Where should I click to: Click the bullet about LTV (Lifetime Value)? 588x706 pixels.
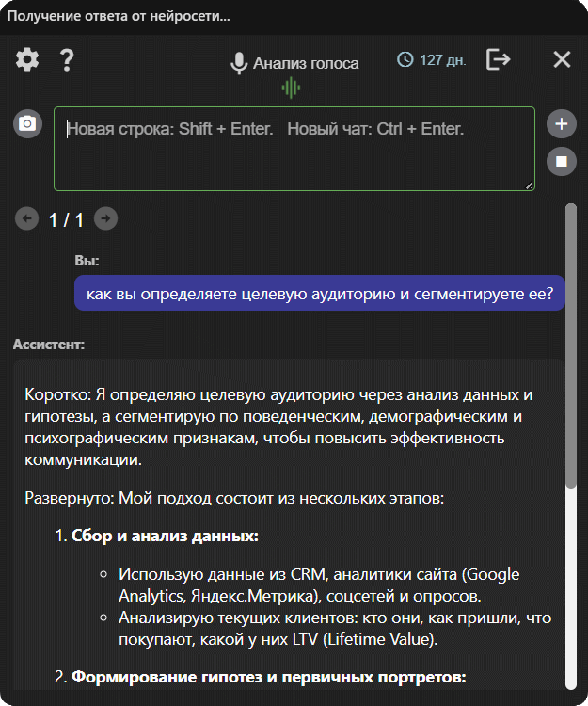click(x=335, y=628)
